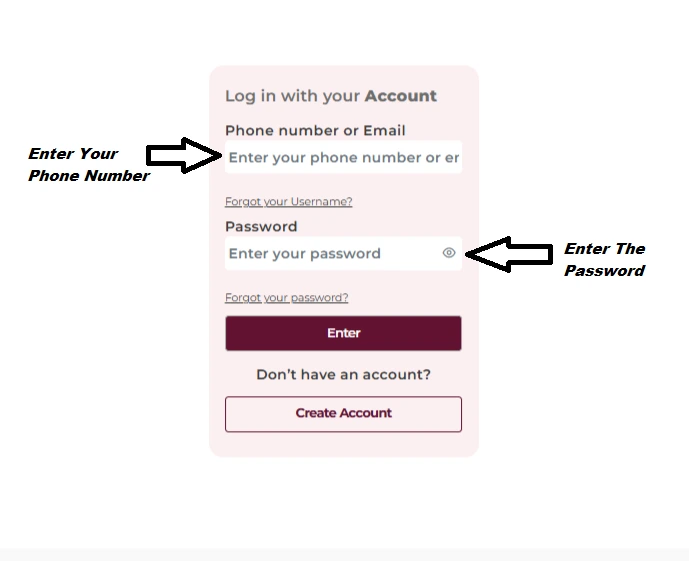Click the Create Account button

pyautogui.click(x=343, y=414)
